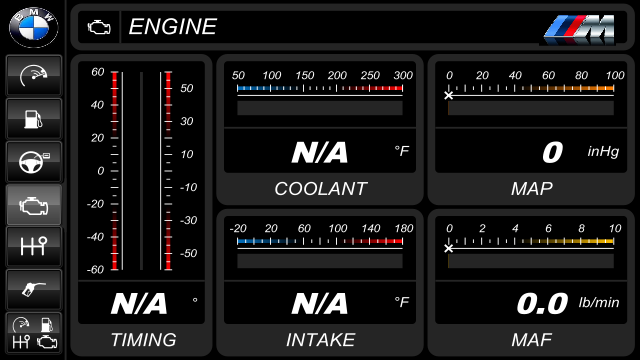Open the steering wheel page
Image resolution: width=640 pixels, height=360 pixels.
[x=34, y=162]
